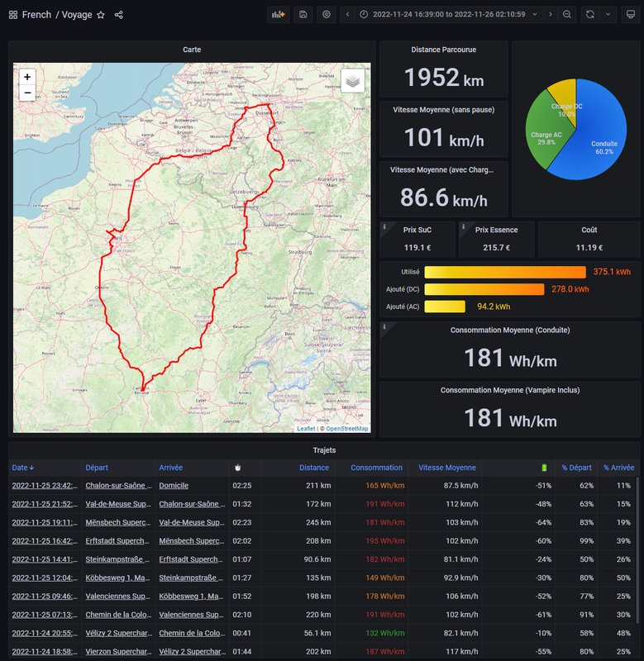This screenshot has width=644, height=661.
Task: Sort table by Départ column
Action: [x=97, y=468]
